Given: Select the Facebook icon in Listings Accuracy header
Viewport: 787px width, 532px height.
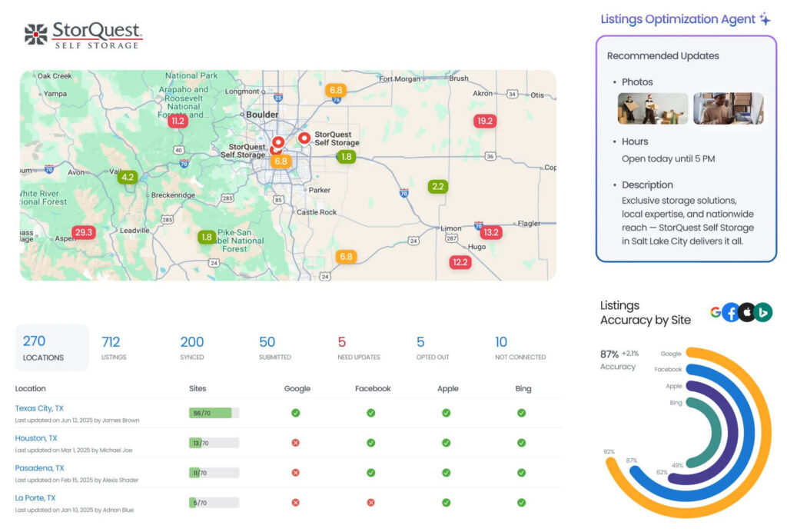Looking at the screenshot, I should point(732,312).
